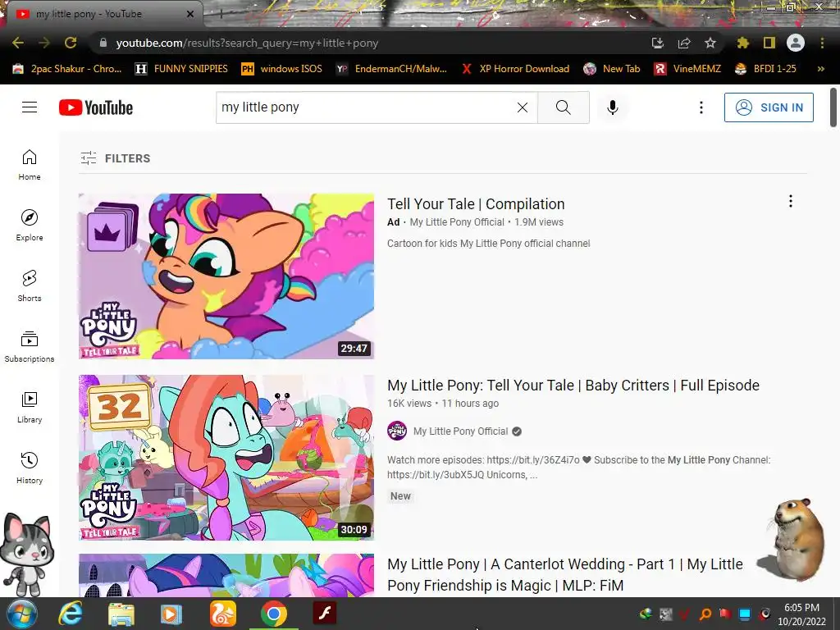Open Library in sidebar
The image size is (840, 630).
30,408
